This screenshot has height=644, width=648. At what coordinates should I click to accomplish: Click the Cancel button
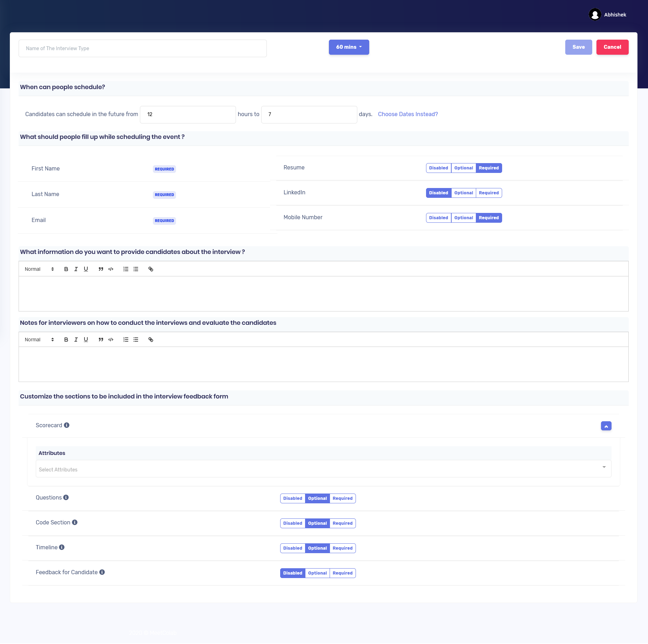pos(612,47)
